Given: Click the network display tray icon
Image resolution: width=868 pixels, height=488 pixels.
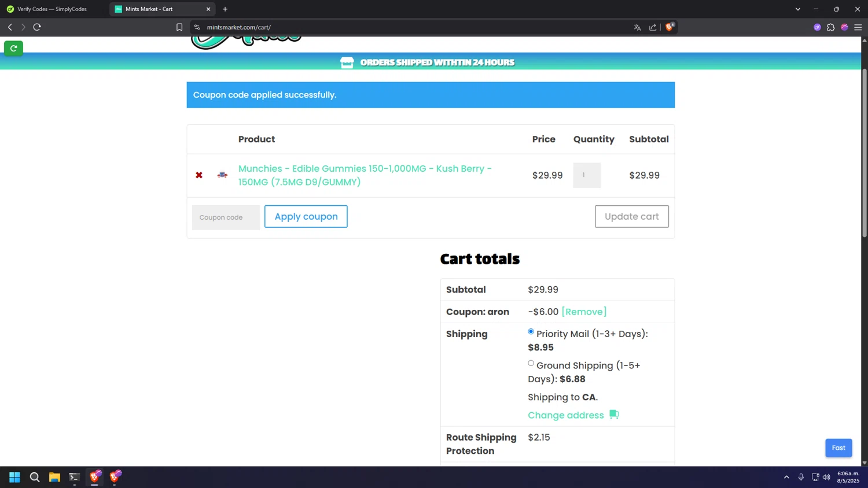Looking at the screenshot, I should click(815, 477).
